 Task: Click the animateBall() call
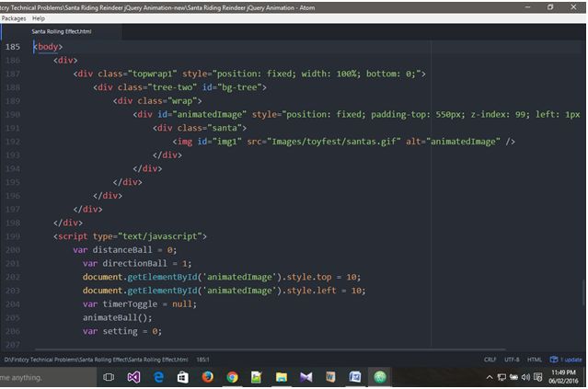click(118, 318)
